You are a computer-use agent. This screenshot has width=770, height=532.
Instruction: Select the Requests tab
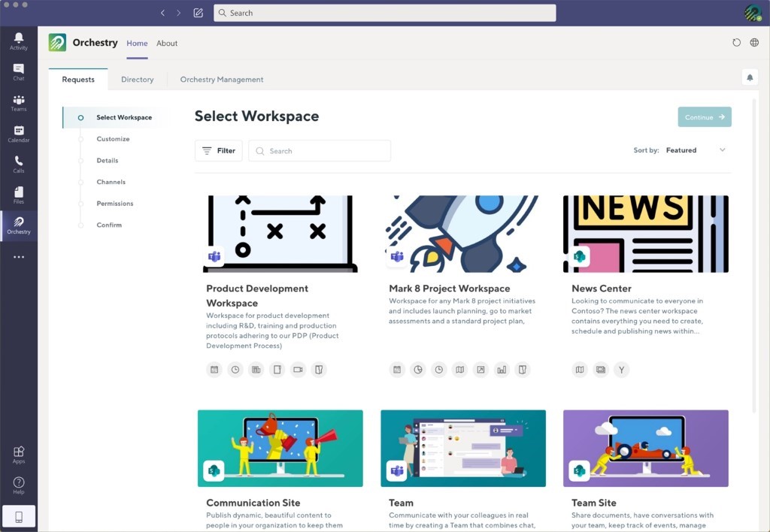pyautogui.click(x=78, y=80)
